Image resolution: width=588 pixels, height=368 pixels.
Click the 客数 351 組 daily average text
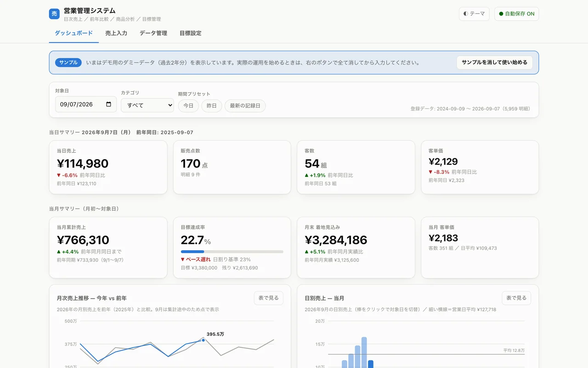click(x=463, y=248)
